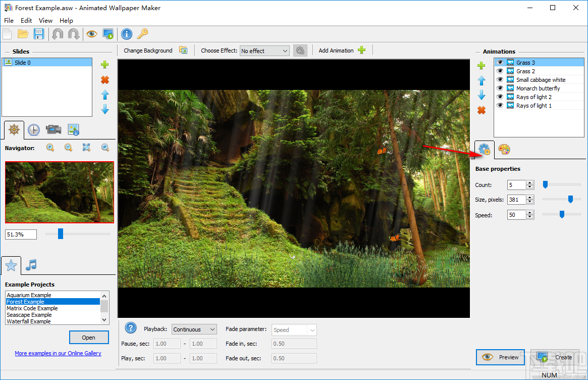Click the Size, pixels slider track

click(x=561, y=199)
